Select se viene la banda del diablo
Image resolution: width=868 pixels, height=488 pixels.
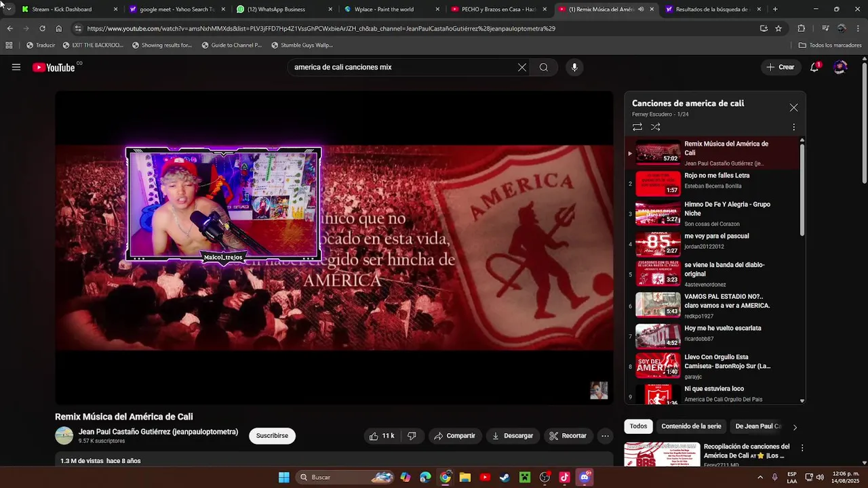click(713, 274)
